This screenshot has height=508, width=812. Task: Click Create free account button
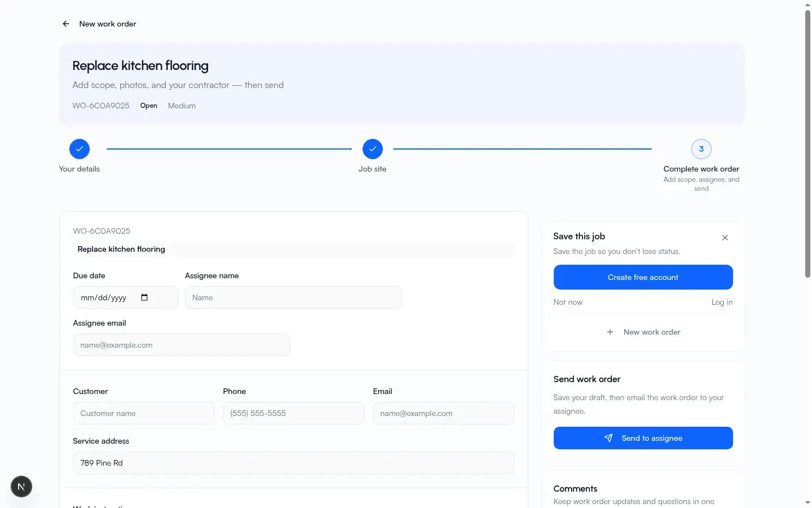[643, 277]
